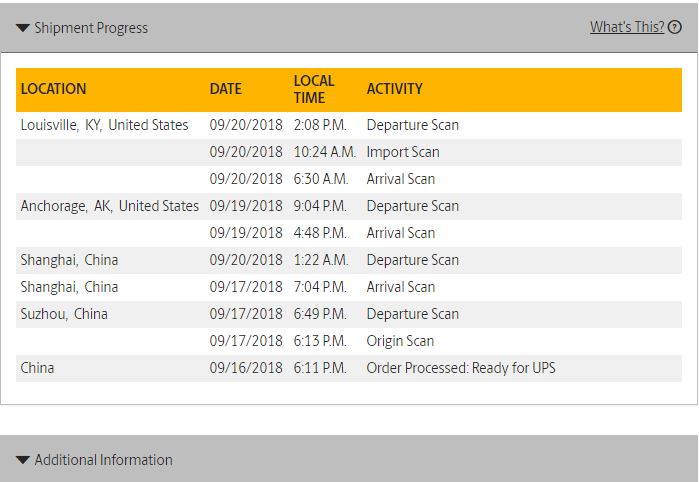Click the Shanghai, China 1:22 A.M. row
This screenshot has height=482, width=699.
point(349,260)
